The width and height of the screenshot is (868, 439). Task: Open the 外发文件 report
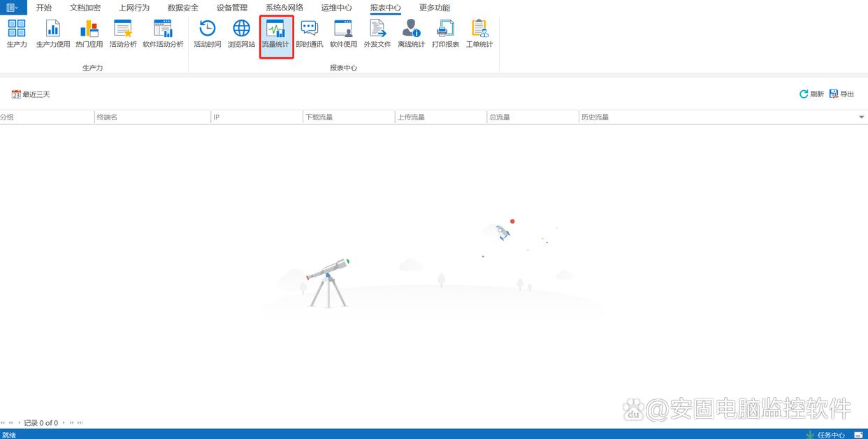[377, 34]
